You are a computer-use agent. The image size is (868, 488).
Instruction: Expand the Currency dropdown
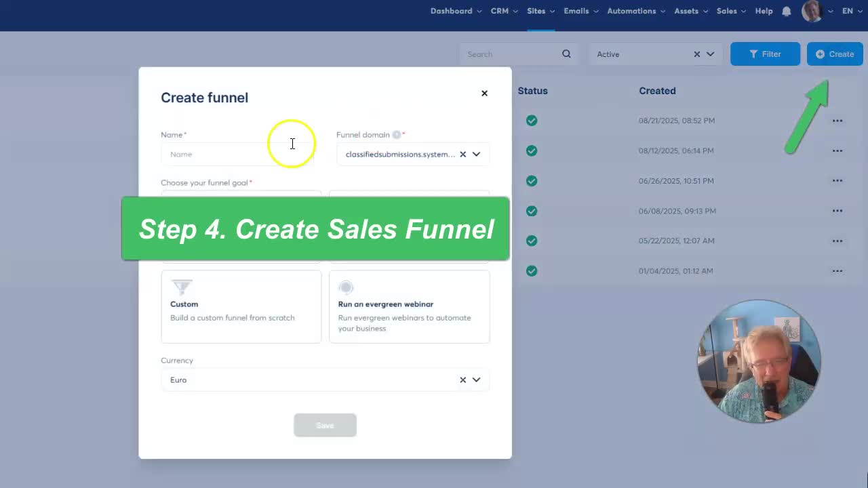[476, 380]
